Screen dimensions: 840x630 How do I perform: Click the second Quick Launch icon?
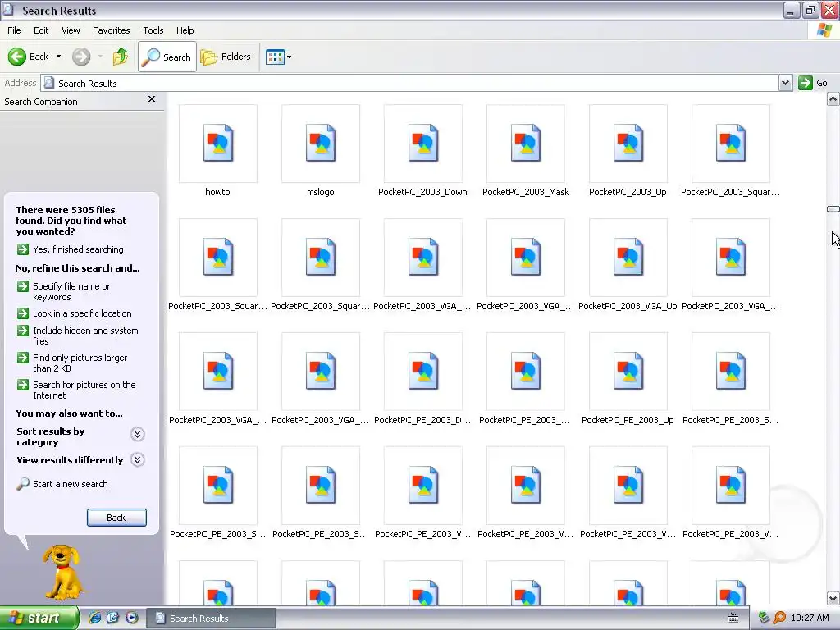[113, 619]
